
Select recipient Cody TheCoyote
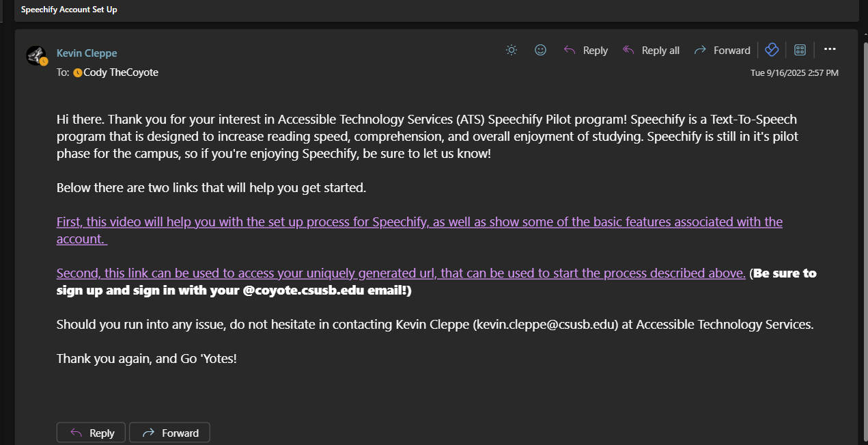pos(121,72)
